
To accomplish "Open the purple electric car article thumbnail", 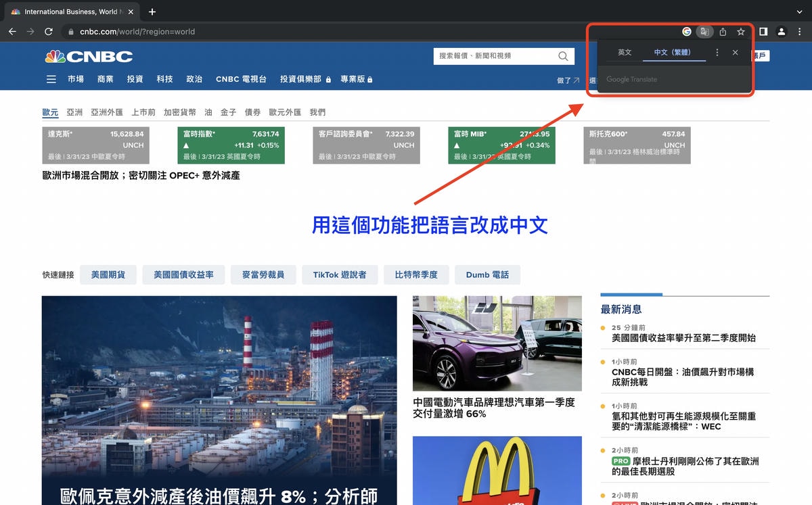I will tap(497, 343).
